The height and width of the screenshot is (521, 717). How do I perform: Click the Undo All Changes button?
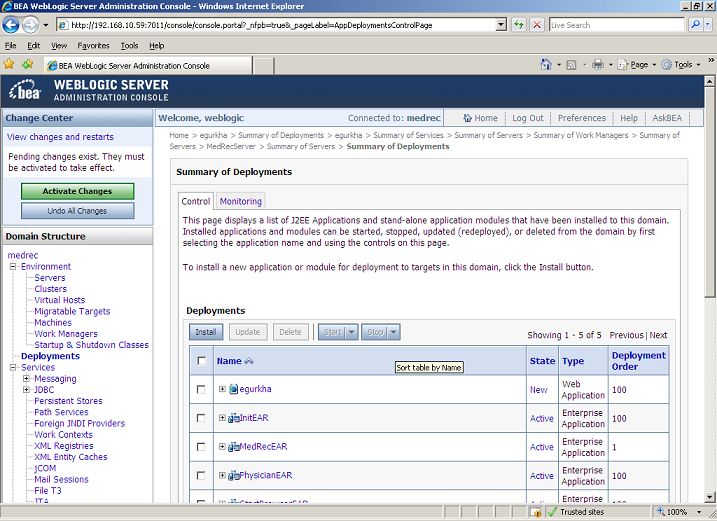[77, 211]
